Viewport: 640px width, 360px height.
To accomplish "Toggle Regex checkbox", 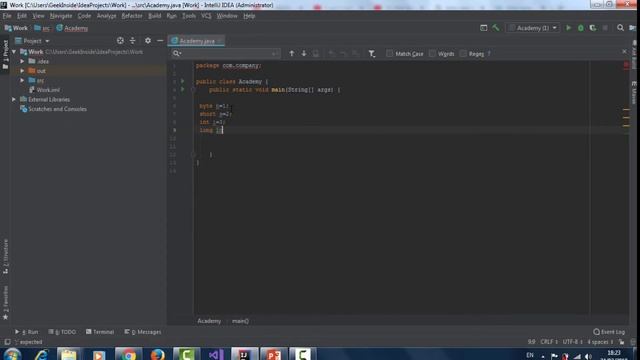I will coord(463,53).
